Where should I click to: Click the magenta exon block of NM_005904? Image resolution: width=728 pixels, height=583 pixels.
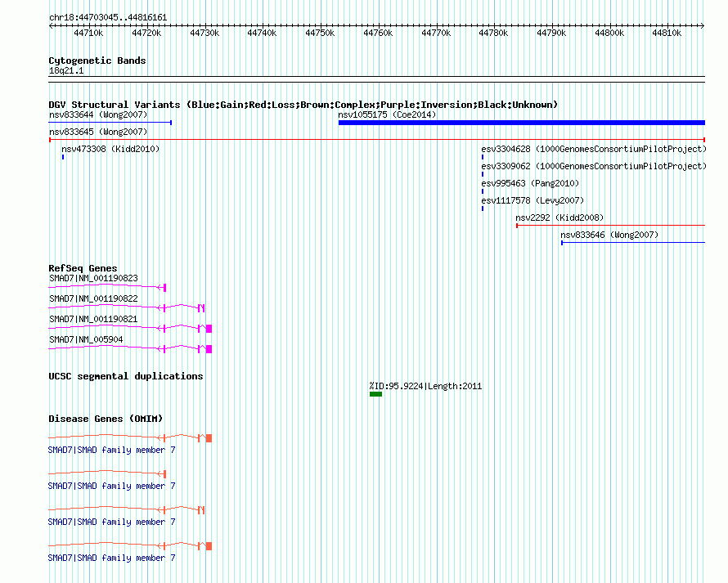tap(209, 349)
